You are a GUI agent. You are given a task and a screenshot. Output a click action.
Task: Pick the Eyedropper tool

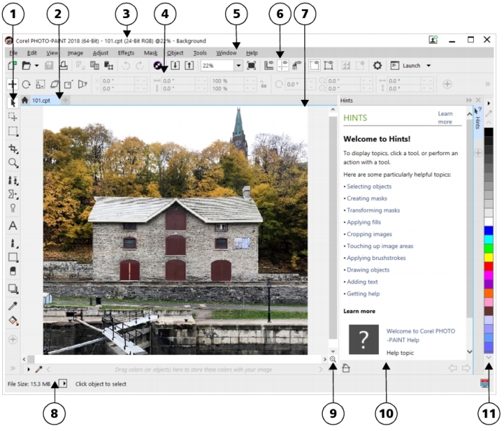click(x=13, y=307)
